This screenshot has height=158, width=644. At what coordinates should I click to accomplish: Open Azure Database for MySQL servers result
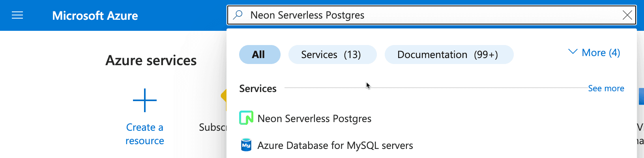(x=335, y=145)
